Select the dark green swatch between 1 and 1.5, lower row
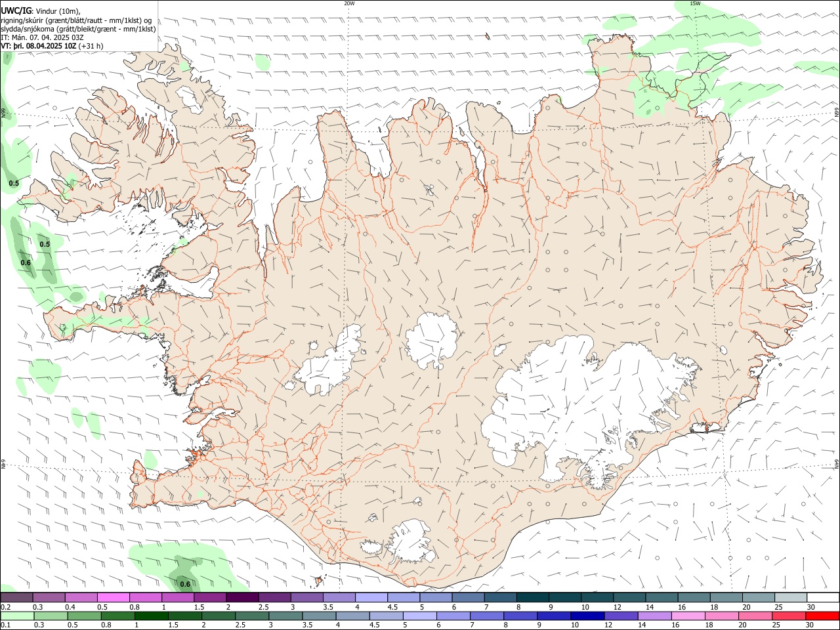 click(152, 616)
